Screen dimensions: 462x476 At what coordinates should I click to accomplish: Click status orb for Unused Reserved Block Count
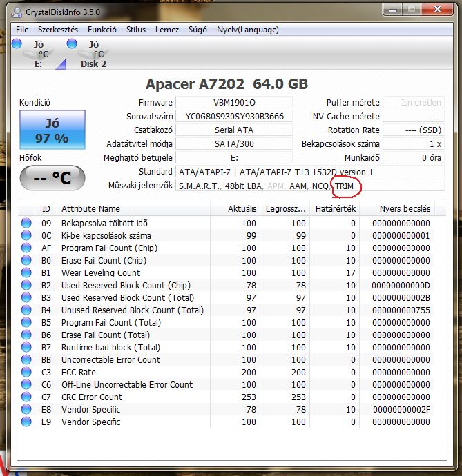point(26,310)
